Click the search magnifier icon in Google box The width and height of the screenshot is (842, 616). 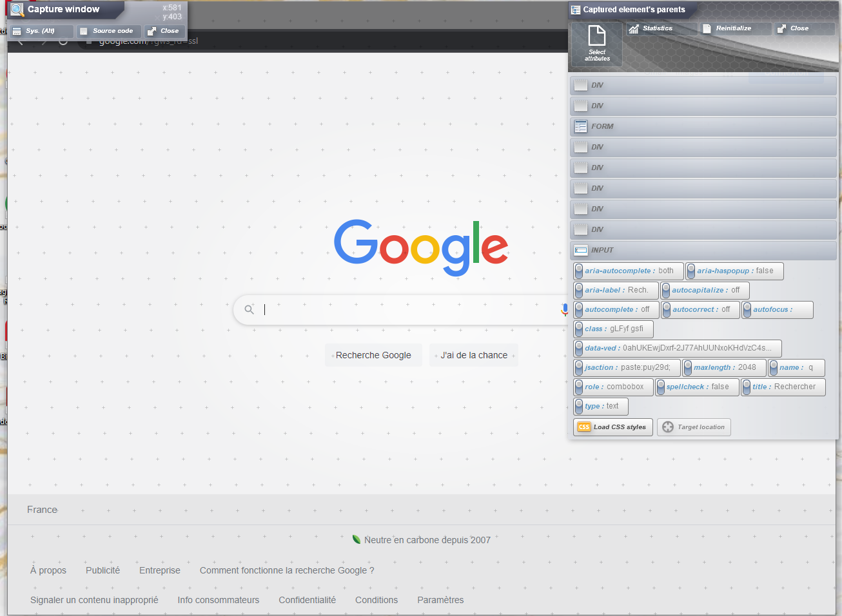(x=249, y=310)
